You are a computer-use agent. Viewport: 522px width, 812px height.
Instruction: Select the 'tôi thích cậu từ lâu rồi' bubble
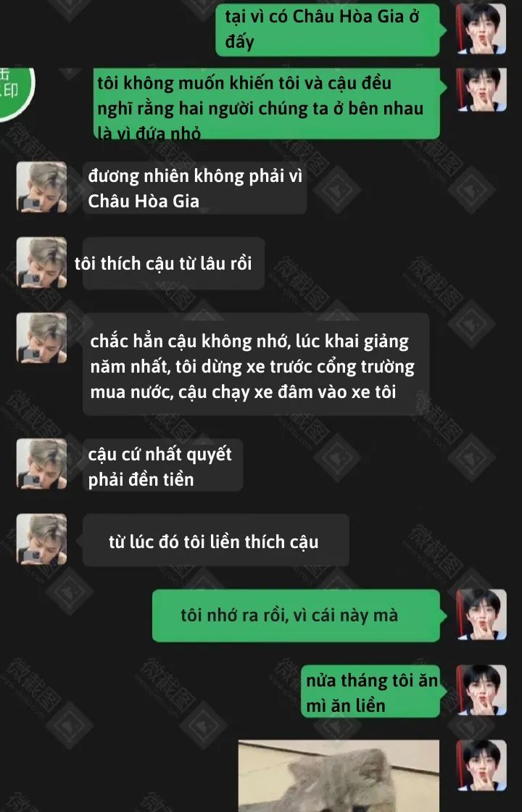click(173, 263)
